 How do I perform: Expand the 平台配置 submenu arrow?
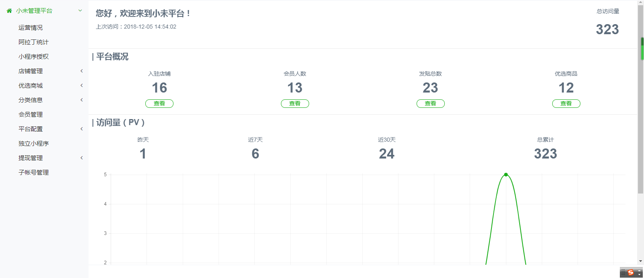pyautogui.click(x=81, y=129)
